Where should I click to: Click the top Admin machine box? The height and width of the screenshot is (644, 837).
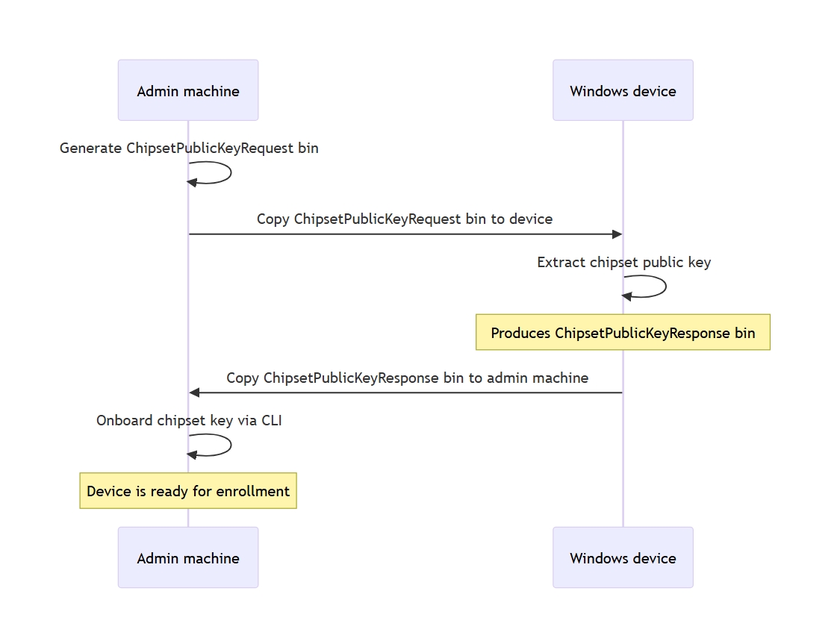click(188, 90)
